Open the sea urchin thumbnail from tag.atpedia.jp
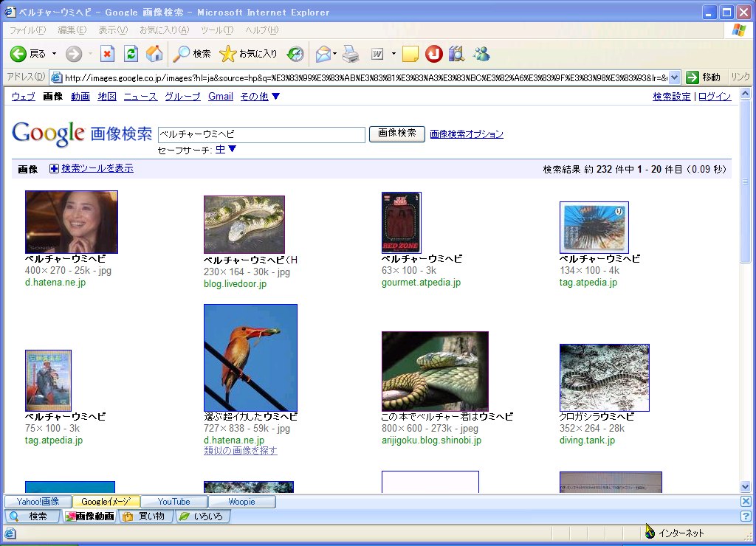Image resolution: width=756 pixels, height=546 pixels. click(x=594, y=227)
